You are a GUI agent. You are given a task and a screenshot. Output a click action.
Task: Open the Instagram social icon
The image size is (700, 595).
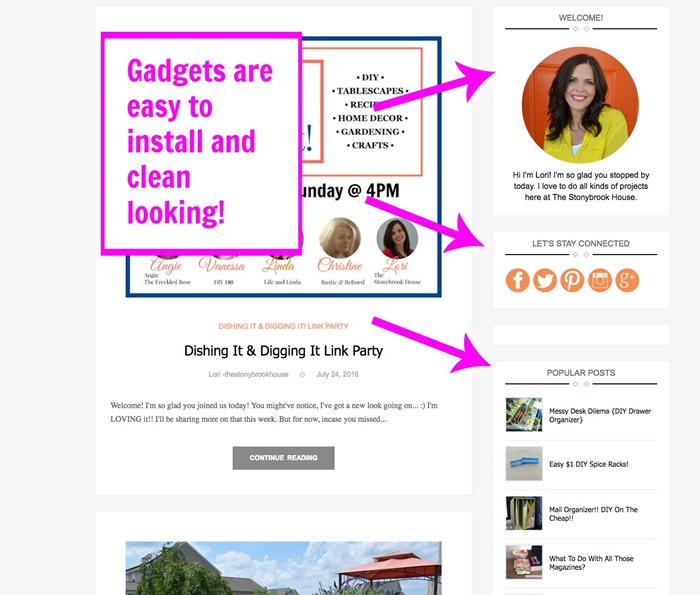(x=600, y=280)
